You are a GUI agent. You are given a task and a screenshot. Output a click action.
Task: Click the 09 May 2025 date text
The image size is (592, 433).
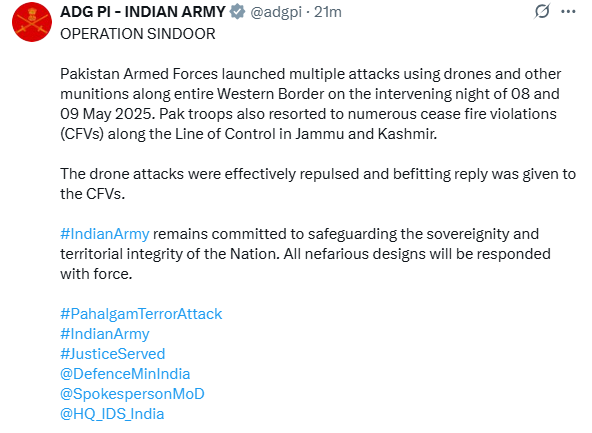(x=107, y=114)
